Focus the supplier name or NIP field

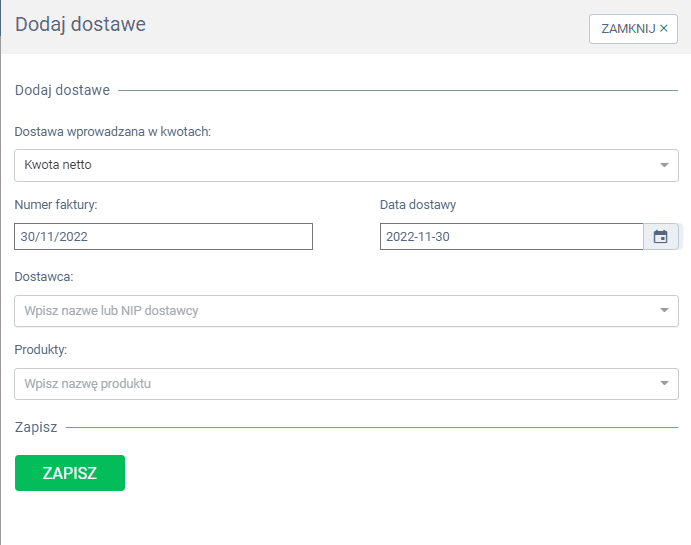tap(330, 311)
